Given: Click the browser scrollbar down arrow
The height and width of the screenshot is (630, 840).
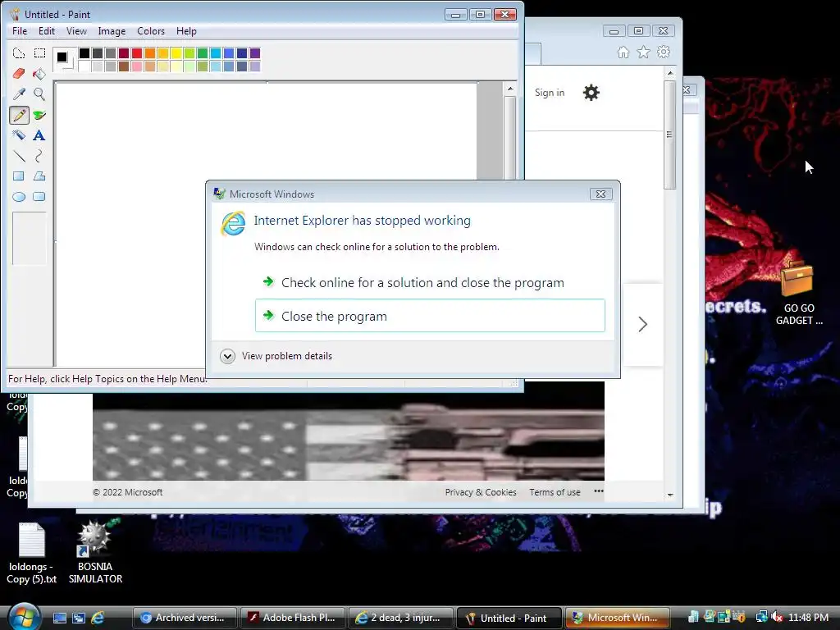Looking at the screenshot, I should click(x=670, y=495).
